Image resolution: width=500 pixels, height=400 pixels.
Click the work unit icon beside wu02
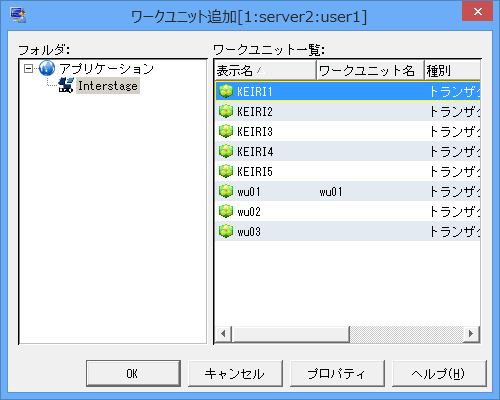point(226,211)
